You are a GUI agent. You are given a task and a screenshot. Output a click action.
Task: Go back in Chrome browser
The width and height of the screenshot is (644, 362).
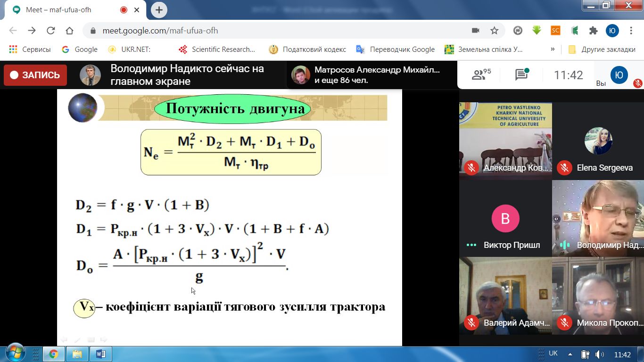(13, 31)
